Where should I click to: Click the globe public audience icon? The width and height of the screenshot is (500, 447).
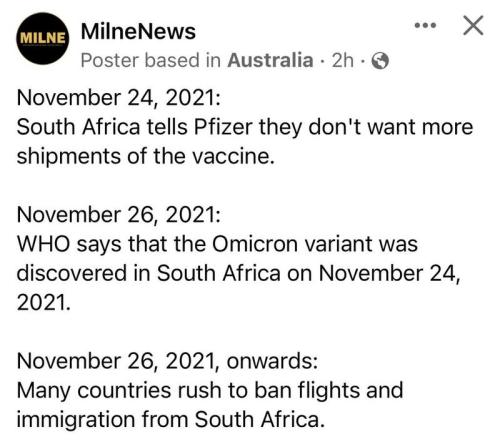point(380,61)
